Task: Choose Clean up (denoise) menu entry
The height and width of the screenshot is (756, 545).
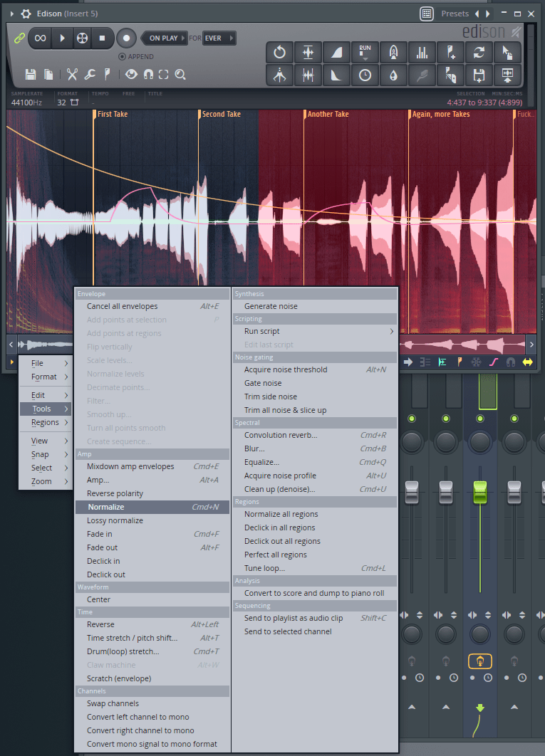Action: click(279, 489)
